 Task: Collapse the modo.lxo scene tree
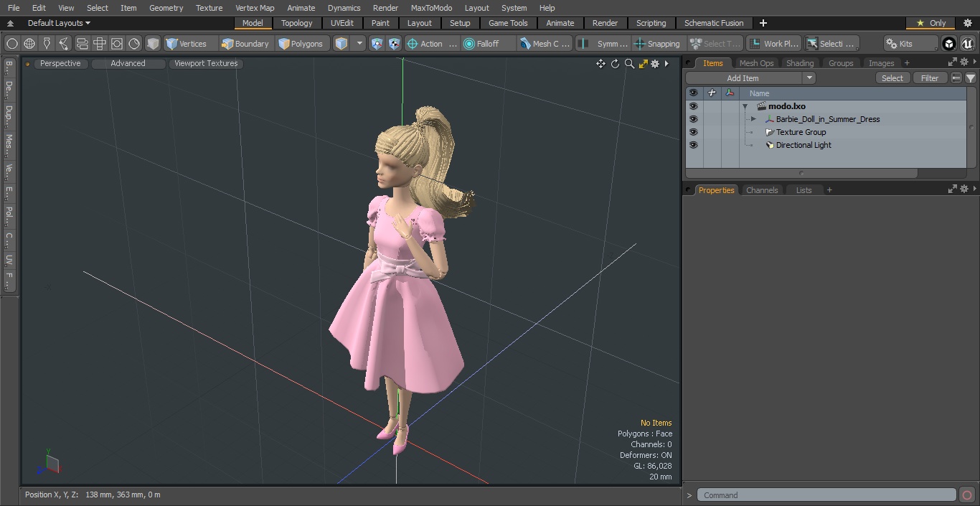point(745,106)
